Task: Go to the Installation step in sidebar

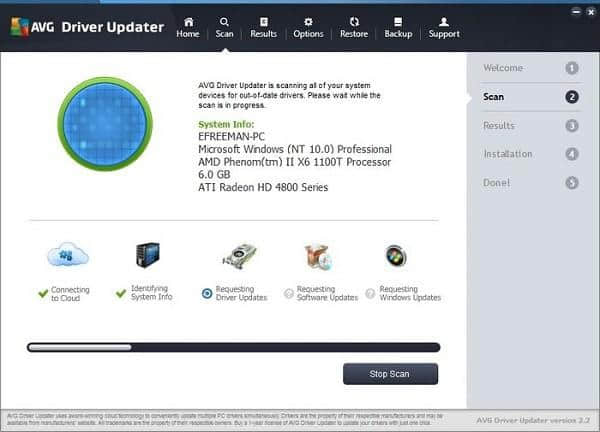Action: tap(531, 154)
